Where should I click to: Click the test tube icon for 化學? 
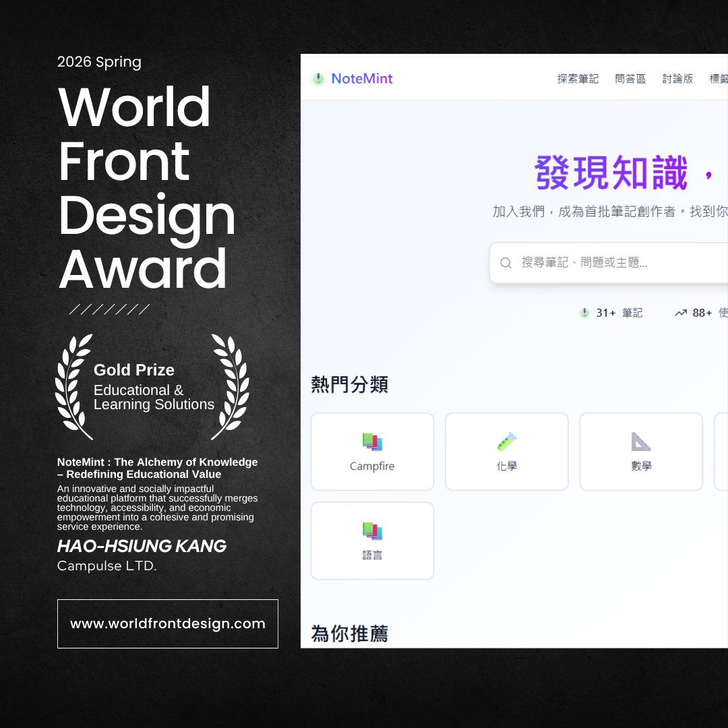tap(506, 442)
